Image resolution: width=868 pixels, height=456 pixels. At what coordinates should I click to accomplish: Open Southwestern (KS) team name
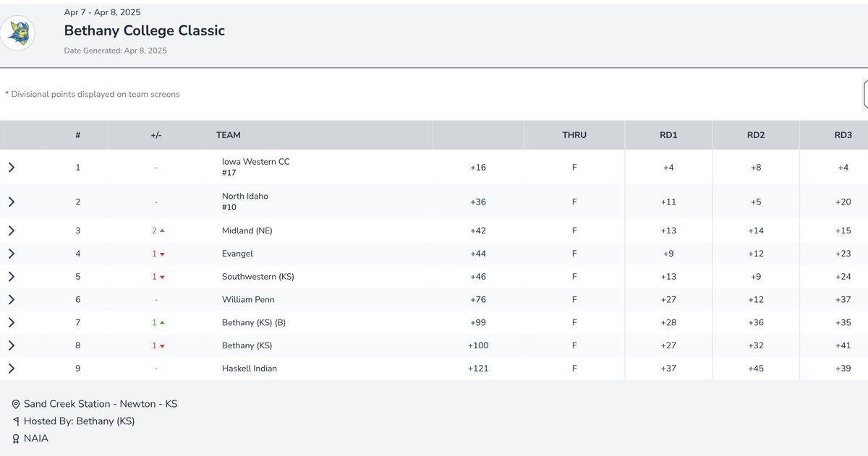click(x=258, y=277)
